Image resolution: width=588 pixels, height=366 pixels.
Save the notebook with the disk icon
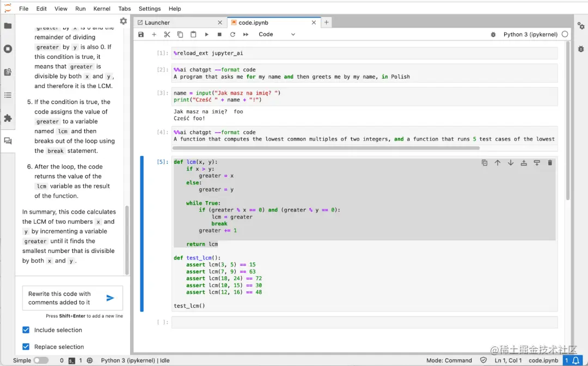[141, 34]
